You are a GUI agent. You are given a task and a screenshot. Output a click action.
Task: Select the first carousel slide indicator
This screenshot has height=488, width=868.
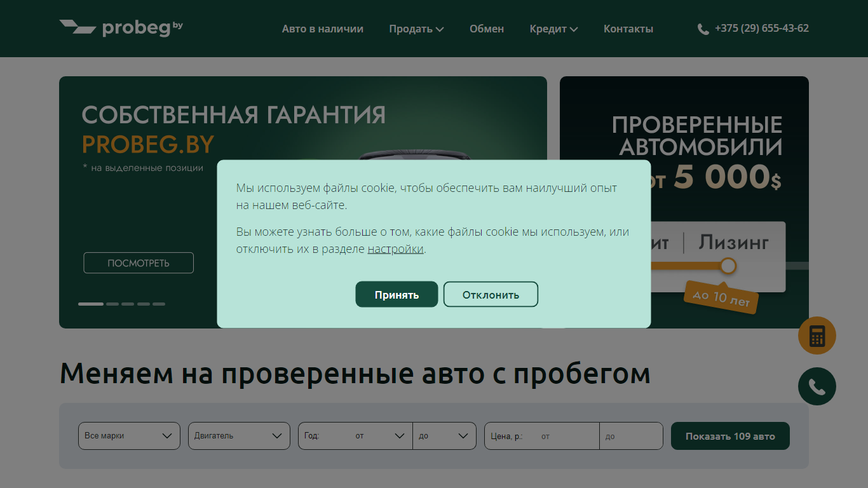pos(91,304)
